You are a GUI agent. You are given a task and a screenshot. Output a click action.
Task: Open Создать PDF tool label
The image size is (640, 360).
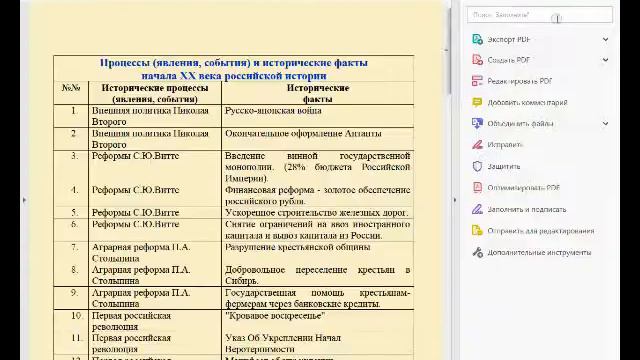509,60
